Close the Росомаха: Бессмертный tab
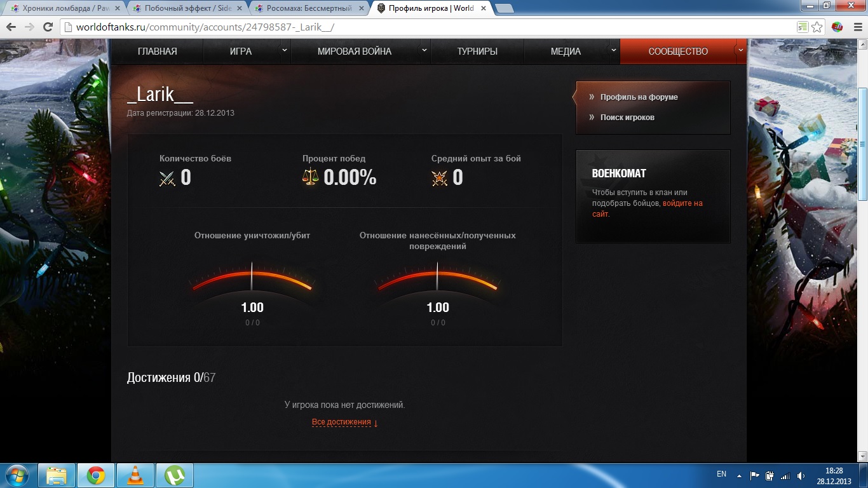Image resolution: width=868 pixels, height=488 pixels. tap(362, 8)
